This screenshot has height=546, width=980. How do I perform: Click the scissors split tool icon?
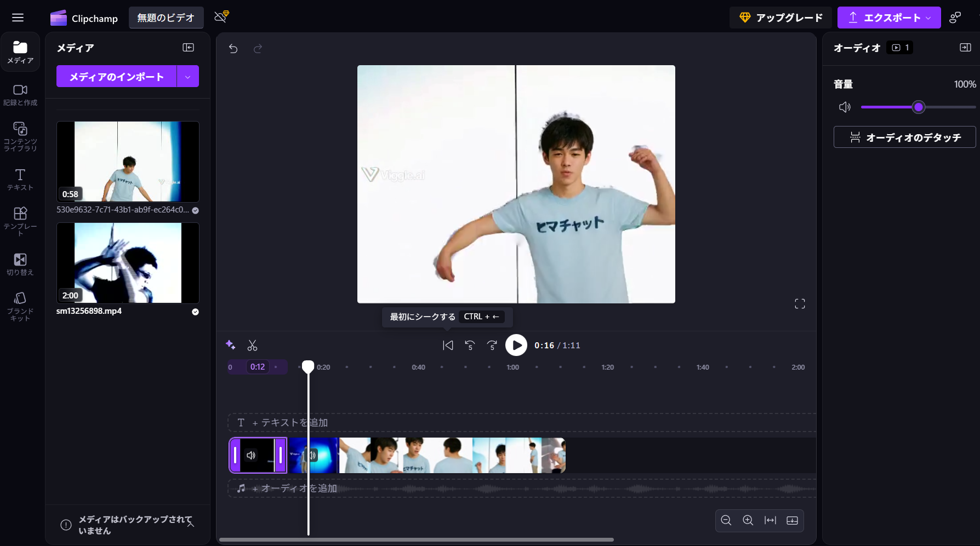(x=252, y=346)
